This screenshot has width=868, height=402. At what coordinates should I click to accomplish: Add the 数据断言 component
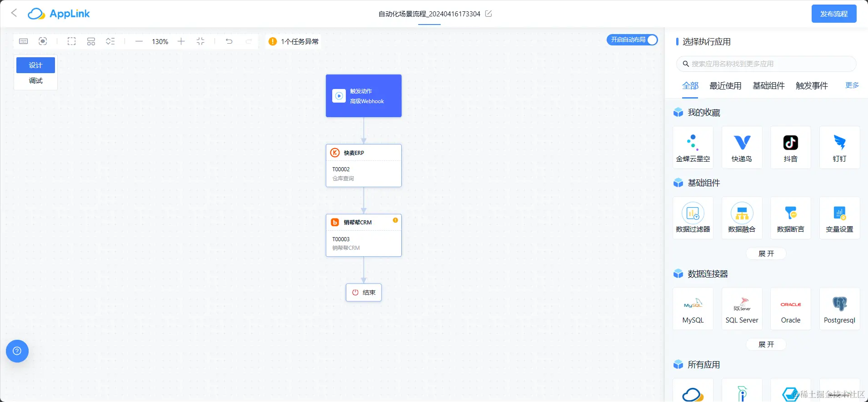[791, 218]
